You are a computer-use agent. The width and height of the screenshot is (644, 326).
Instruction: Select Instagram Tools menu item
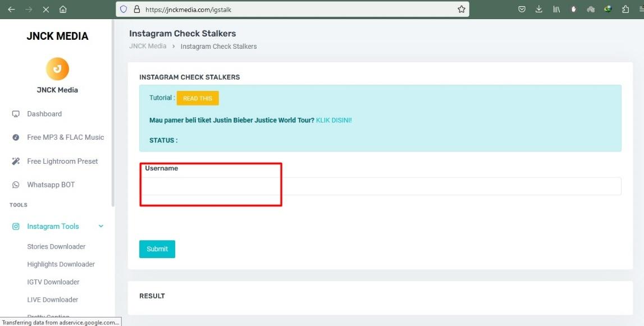[53, 227]
